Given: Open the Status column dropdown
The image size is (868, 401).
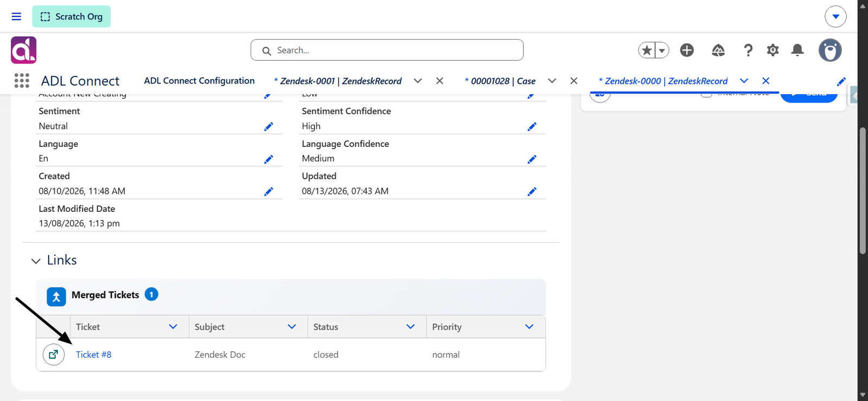Looking at the screenshot, I should point(411,327).
